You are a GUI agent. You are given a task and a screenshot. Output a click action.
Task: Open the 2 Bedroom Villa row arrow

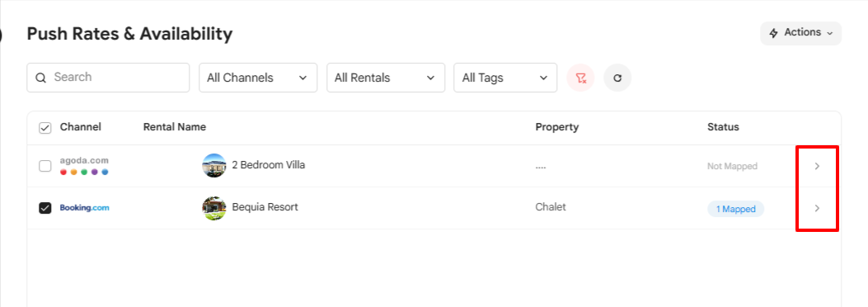tap(817, 166)
